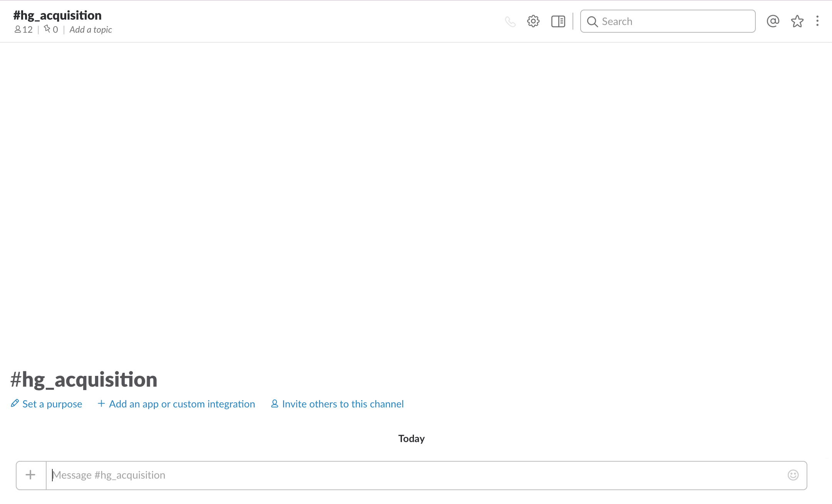Click person icon next to Invite others
832x504 pixels.
(x=275, y=404)
